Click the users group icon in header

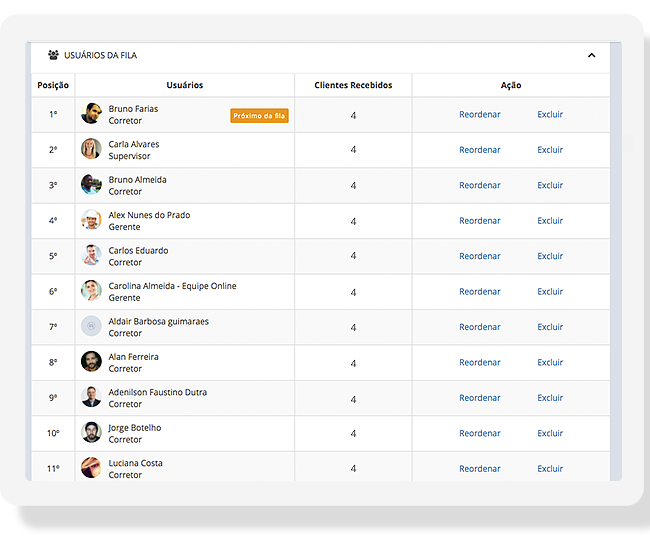tap(53, 56)
